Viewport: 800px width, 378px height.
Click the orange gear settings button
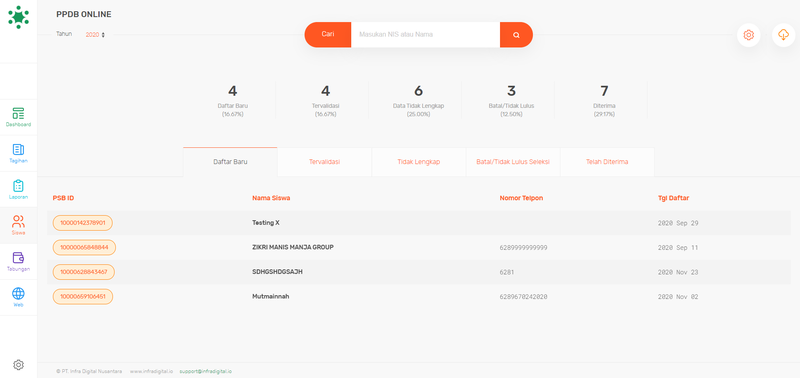[x=748, y=35]
